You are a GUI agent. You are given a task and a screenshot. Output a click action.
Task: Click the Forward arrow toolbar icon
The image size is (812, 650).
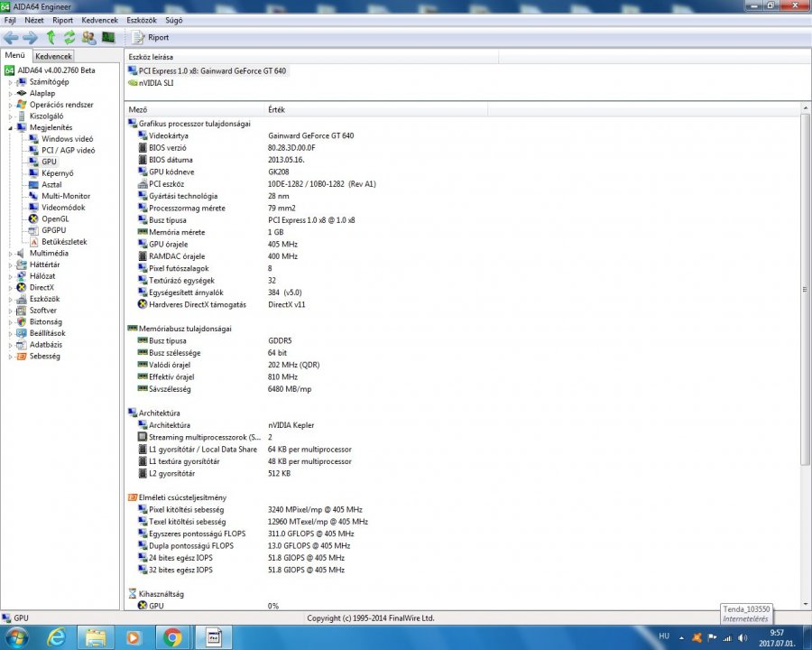click(x=30, y=37)
